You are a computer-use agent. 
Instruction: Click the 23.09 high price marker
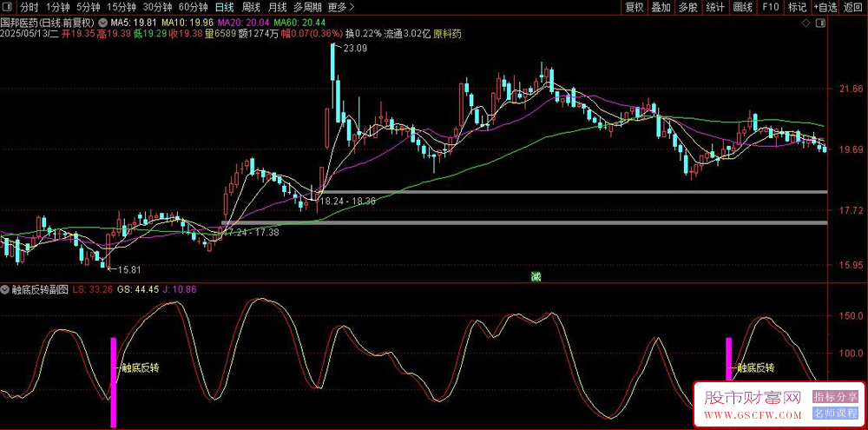(354, 49)
